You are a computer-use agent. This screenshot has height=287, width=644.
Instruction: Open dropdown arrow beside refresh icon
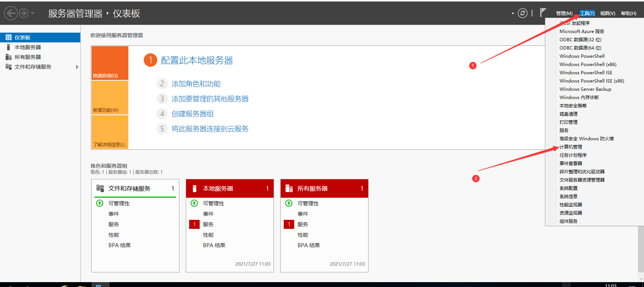pos(513,14)
